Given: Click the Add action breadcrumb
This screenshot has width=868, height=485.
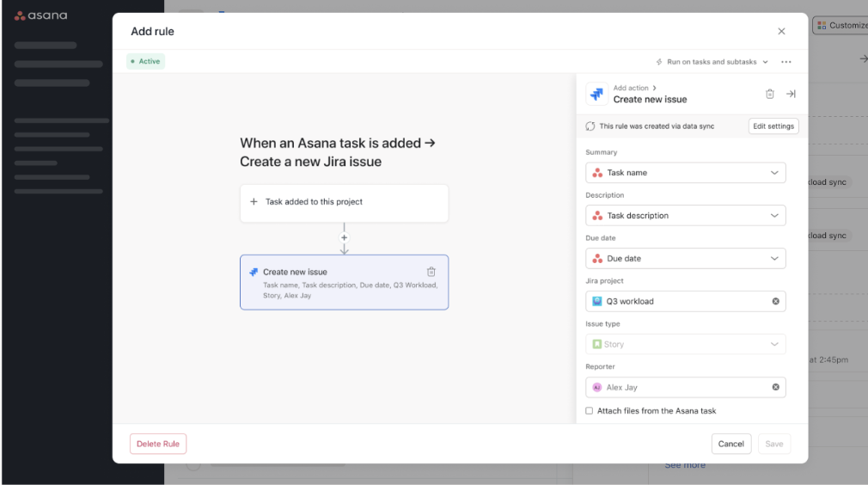Looking at the screenshot, I should [x=631, y=88].
